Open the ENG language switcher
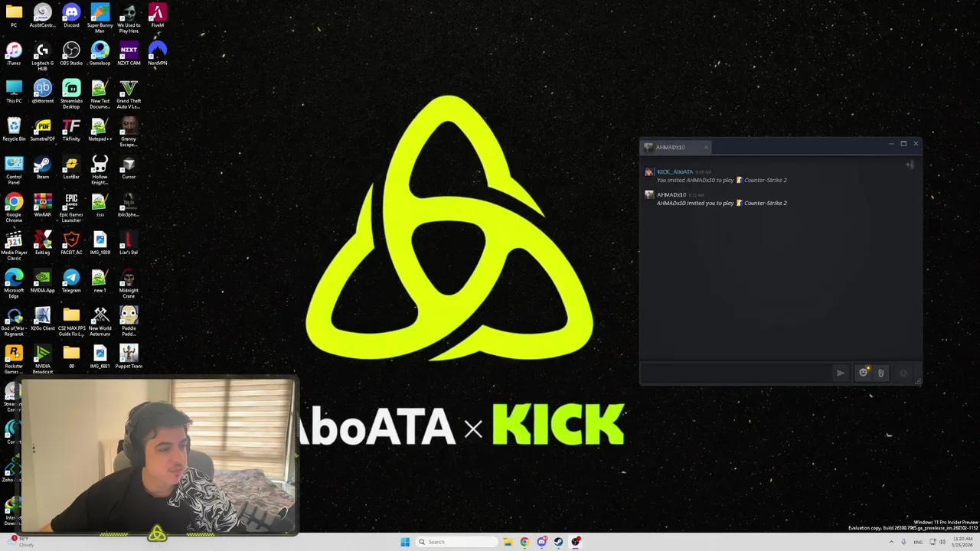980x551 pixels. click(x=918, y=542)
